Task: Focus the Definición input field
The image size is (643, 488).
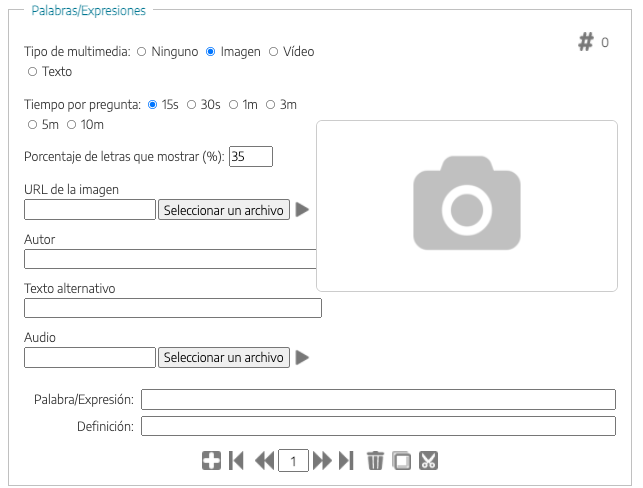Action: [x=377, y=427]
